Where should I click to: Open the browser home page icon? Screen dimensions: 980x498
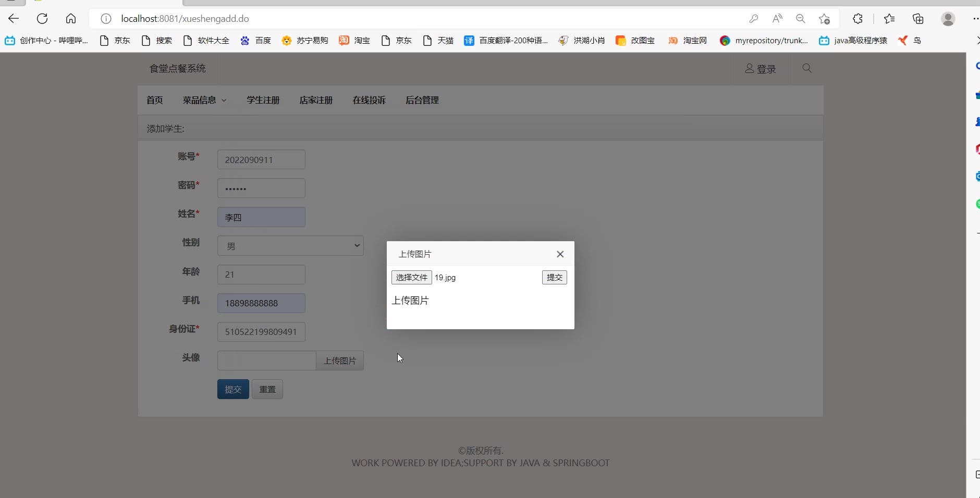point(71,19)
